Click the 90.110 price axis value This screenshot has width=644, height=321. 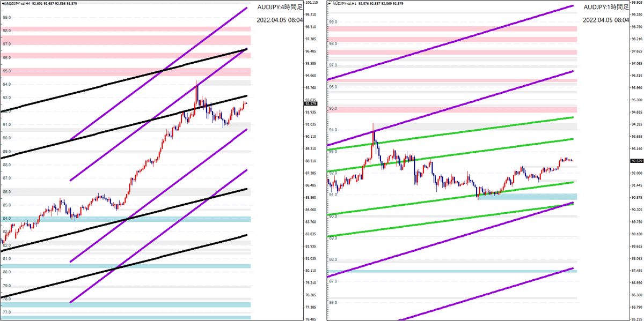(x=311, y=137)
